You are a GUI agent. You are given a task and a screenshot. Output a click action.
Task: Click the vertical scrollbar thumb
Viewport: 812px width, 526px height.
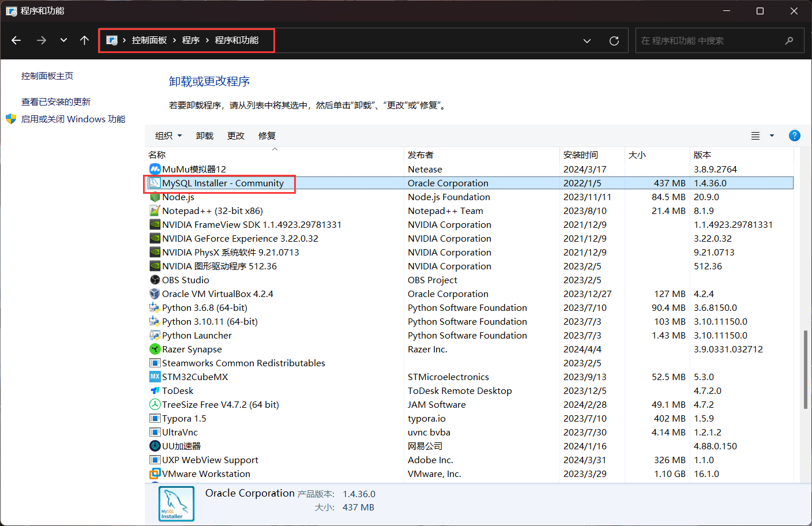click(x=806, y=370)
